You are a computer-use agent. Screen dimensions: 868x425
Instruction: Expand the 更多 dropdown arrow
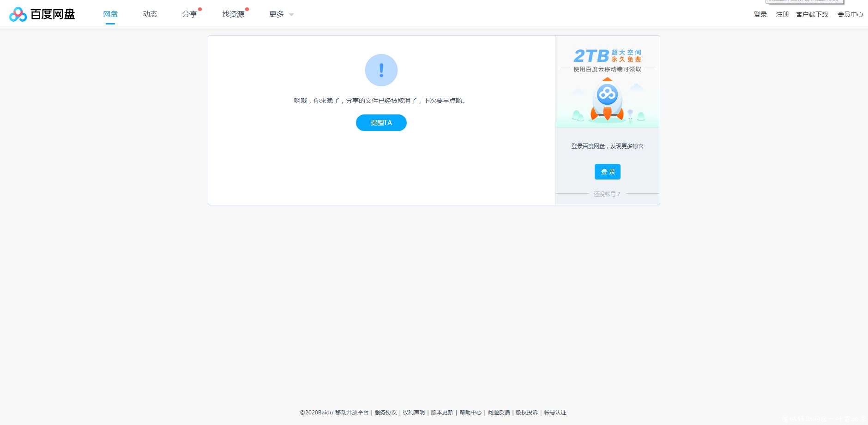pos(291,15)
